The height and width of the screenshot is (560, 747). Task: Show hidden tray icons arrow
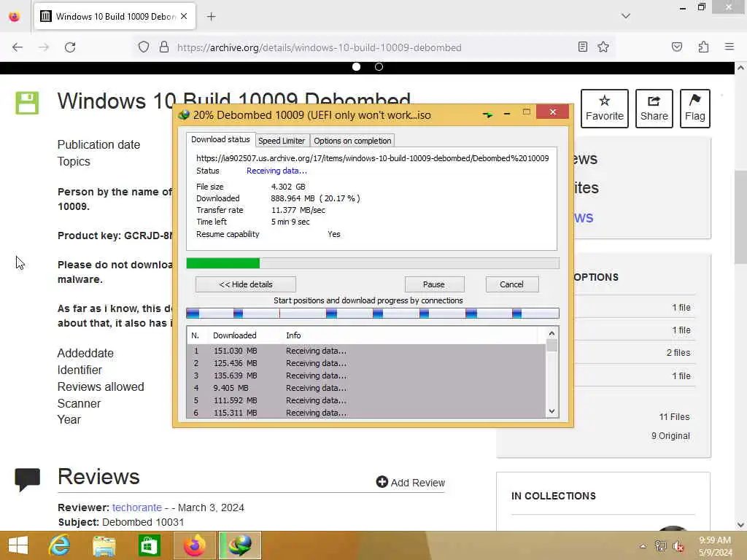(x=643, y=546)
